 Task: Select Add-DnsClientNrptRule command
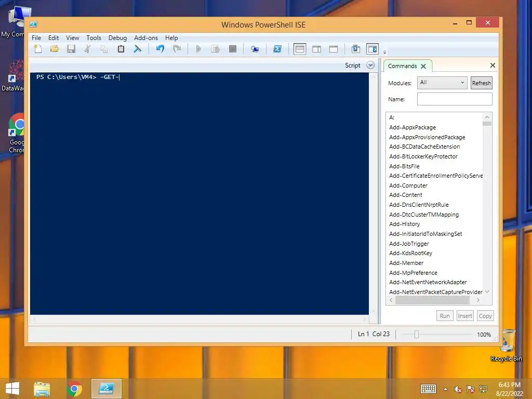click(x=419, y=205)
